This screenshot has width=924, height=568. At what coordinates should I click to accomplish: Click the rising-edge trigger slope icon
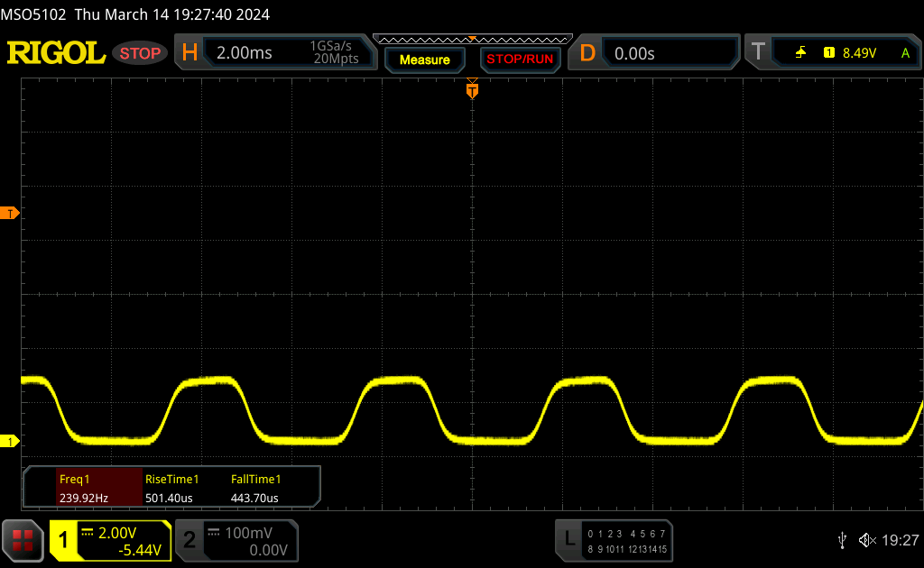pyautogui.click(x=800, y=53)
